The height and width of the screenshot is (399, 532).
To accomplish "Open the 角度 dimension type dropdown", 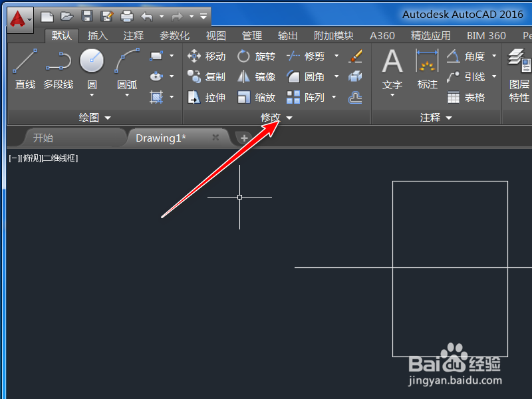I will tap(494, 56).
